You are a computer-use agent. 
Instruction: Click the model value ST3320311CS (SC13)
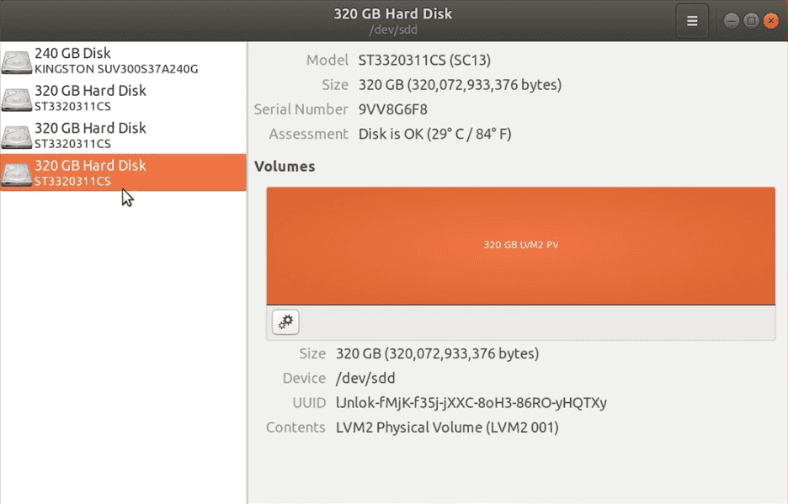tap(424, 60)
